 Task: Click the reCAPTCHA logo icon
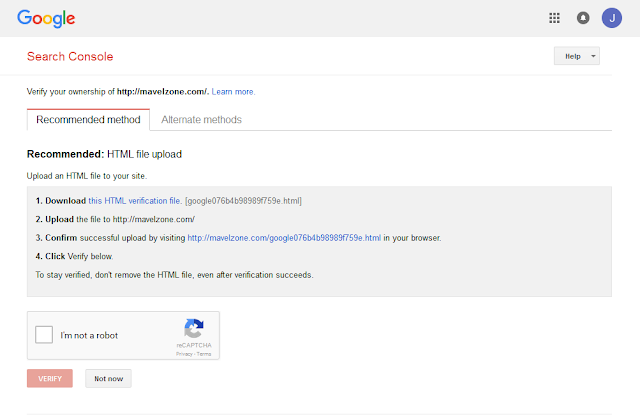(194, 328)
